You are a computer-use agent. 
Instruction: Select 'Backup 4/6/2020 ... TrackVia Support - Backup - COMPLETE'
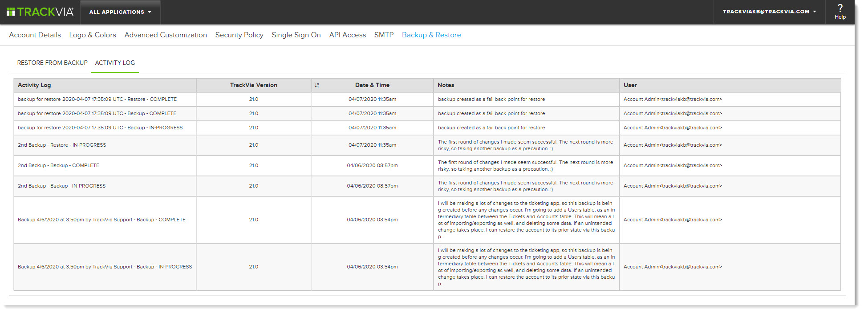point(101,220)
